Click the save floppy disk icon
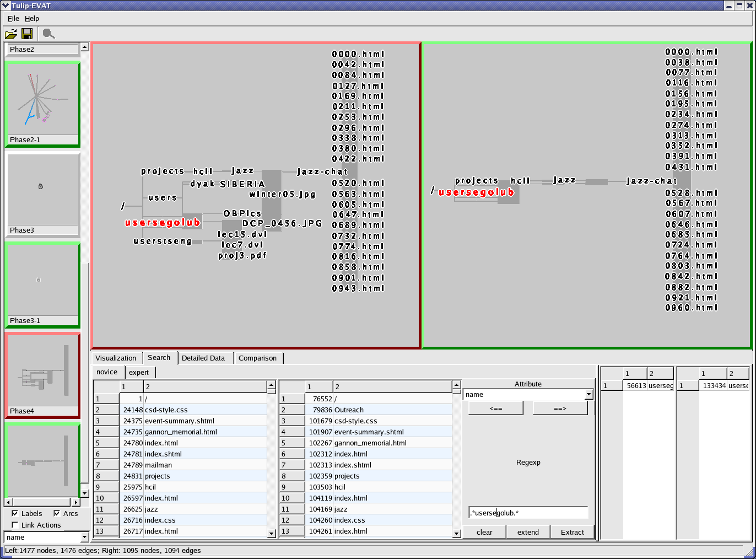 [x=26, y=34]
